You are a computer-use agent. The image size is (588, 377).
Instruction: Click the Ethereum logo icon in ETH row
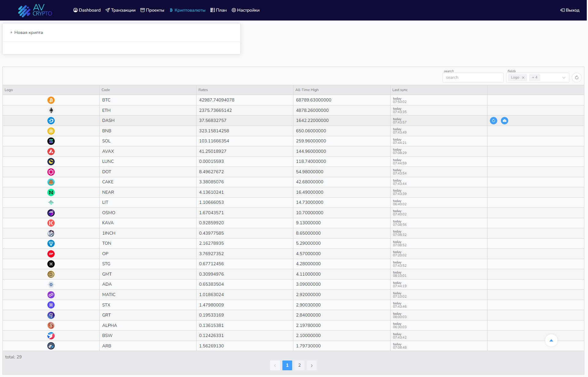51,110
